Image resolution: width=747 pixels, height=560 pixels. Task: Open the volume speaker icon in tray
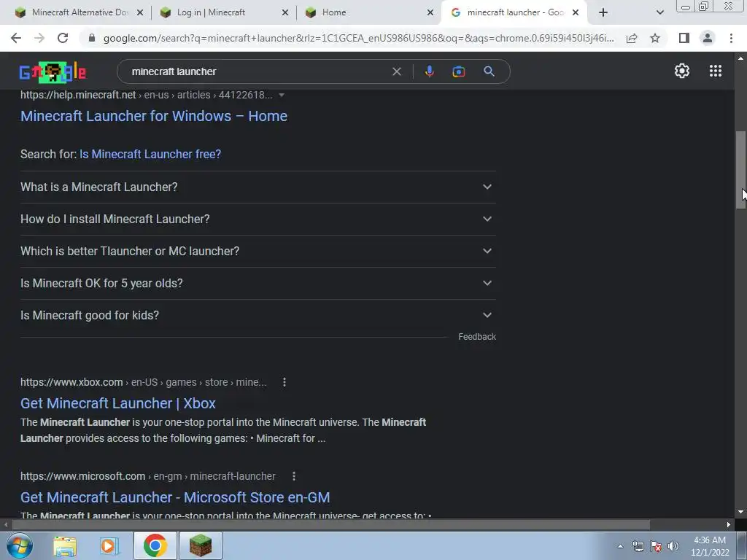pyautogui.click(x=673, y=546)
